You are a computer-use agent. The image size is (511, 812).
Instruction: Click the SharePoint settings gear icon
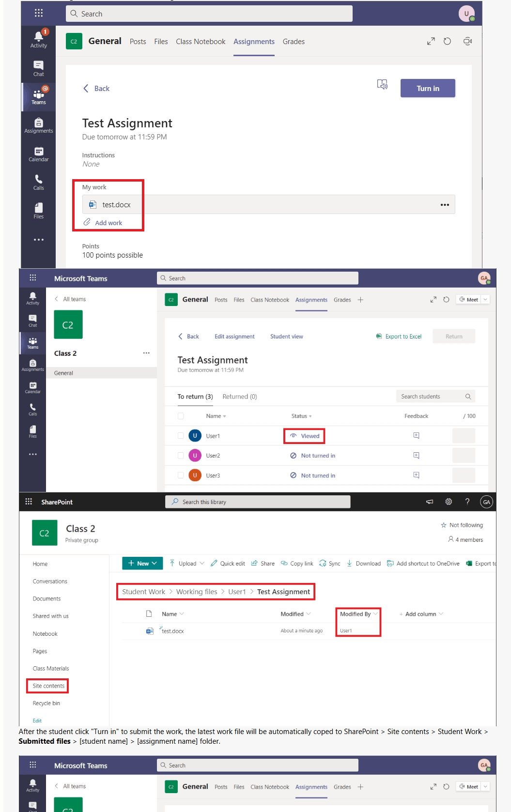coord(449,502)
